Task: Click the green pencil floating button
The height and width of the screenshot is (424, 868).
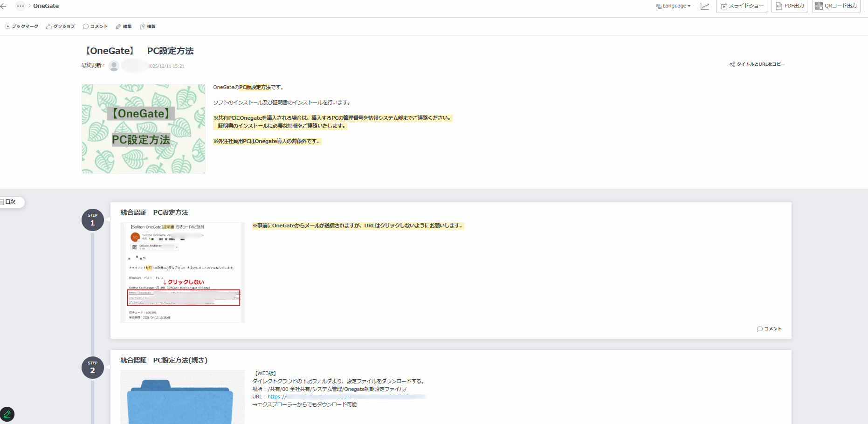Action: (x=7, y=414)
